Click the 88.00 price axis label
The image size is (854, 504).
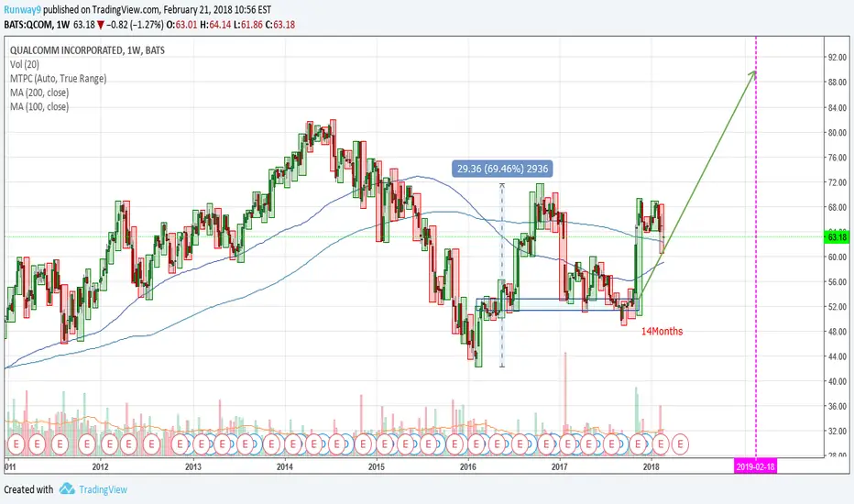pyautogui.click(x=838, y=82)
